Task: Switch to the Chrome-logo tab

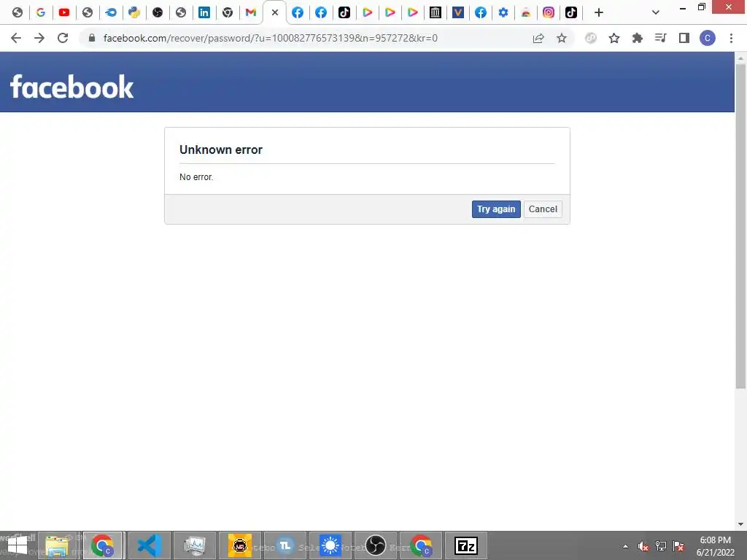Action: pyautogui.click(x=228, y=12)
